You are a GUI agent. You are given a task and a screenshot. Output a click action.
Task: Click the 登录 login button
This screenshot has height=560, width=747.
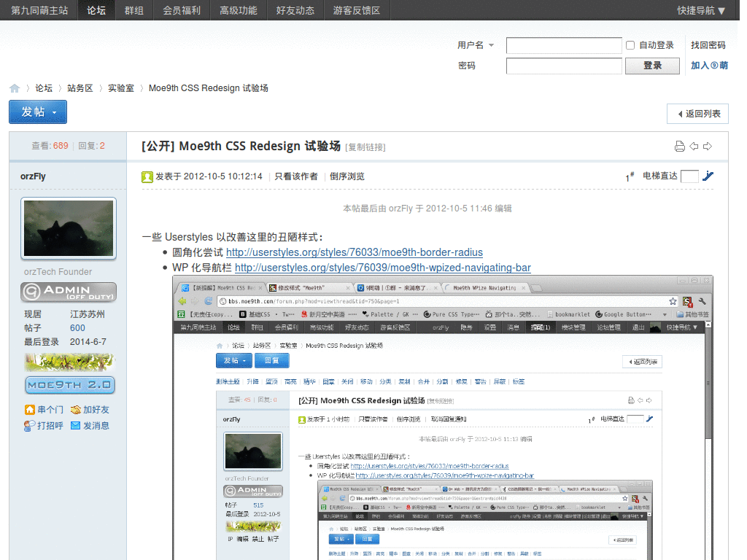pyautogui.click(x=652, y=66)
